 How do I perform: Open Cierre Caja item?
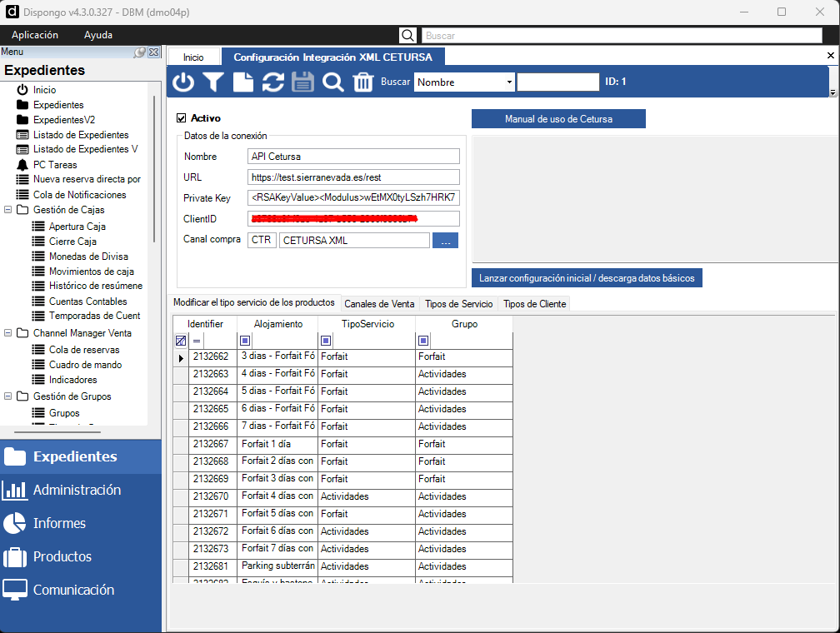pyautogui.click(x=72, y=242)
